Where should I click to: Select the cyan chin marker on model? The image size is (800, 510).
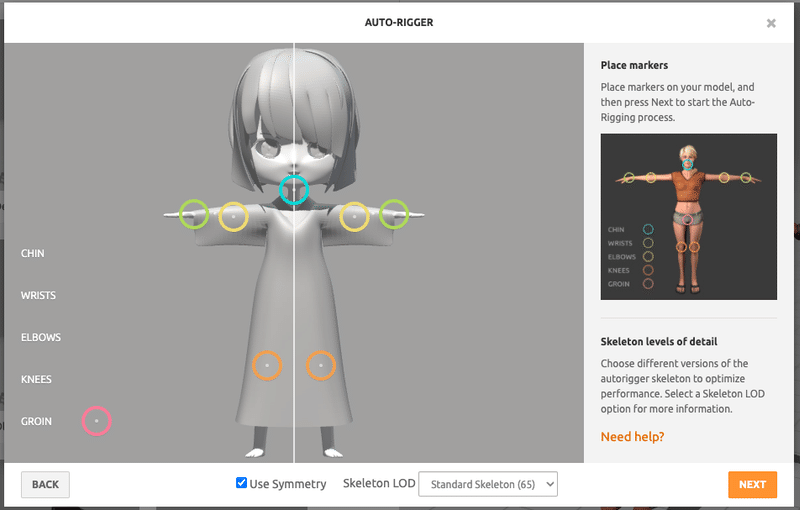[294, 190]
